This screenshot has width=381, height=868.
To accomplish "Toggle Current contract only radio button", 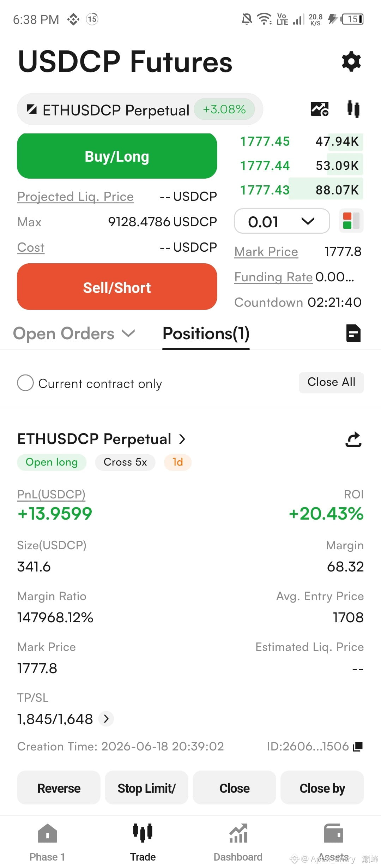I will 25,383.
